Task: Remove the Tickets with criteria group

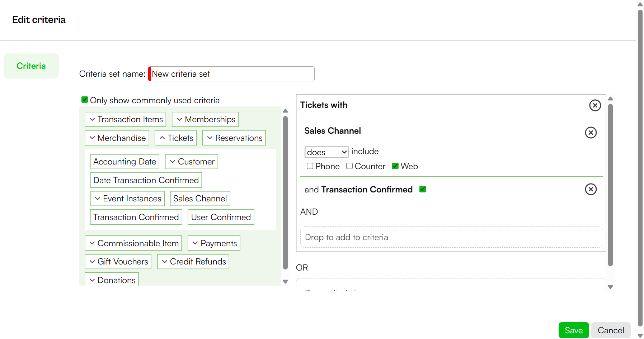Action: point(595,105)
